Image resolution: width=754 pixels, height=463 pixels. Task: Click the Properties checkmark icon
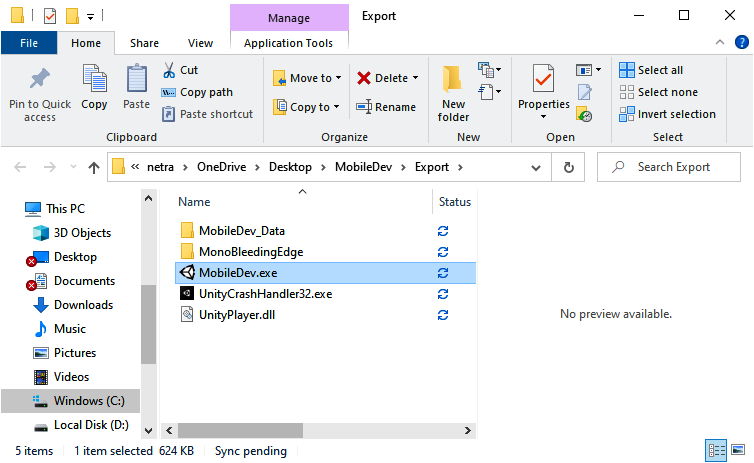[x=543, y=78]
